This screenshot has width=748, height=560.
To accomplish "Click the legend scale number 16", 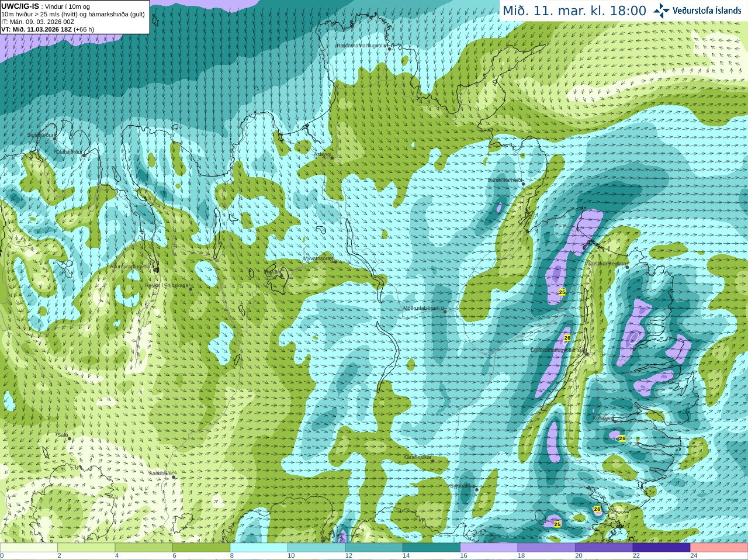I will pos(463,556).
